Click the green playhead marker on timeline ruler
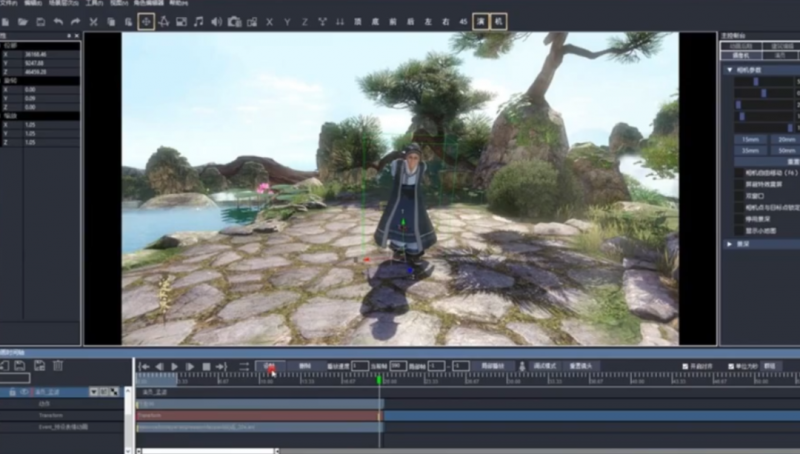 (x=379, y=379)
